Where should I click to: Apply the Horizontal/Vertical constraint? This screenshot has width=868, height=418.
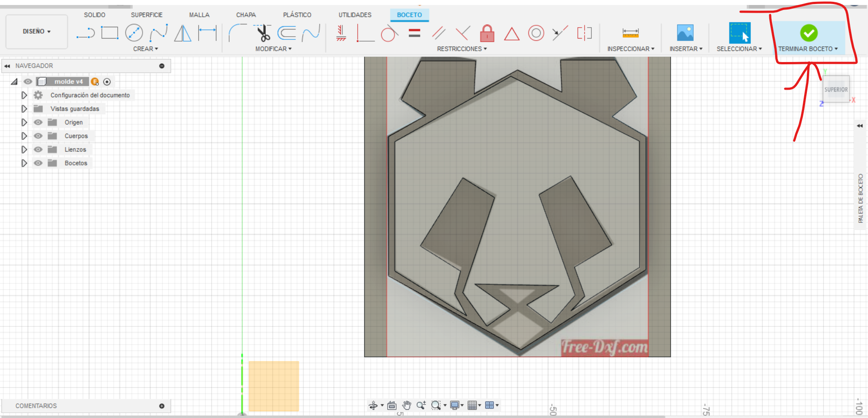tap(341, 33)
